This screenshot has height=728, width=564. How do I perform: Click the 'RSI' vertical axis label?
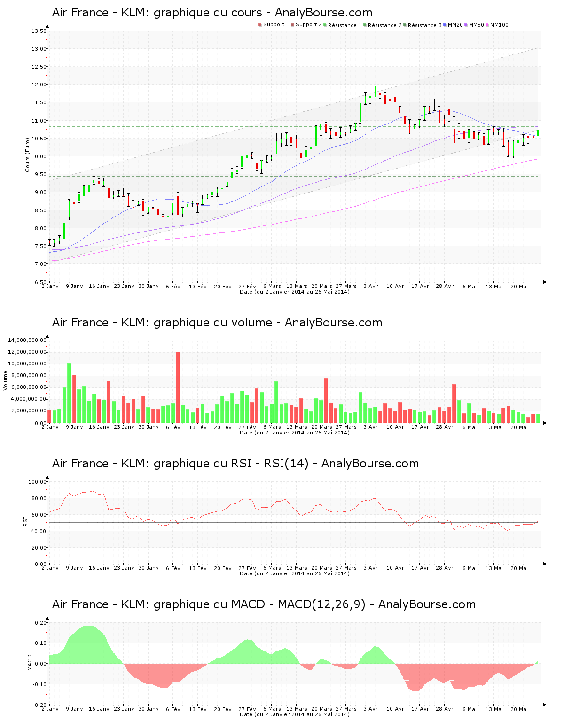[x=25, y=521]
